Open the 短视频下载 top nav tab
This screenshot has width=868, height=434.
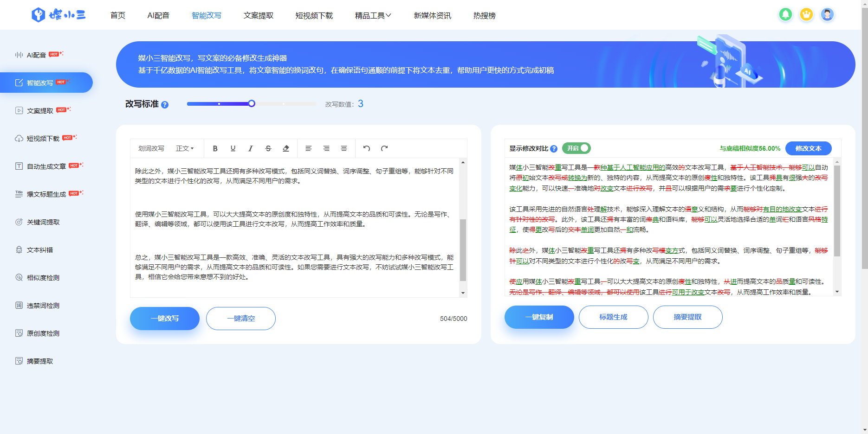pyautogui.click(x=314, y=15)
